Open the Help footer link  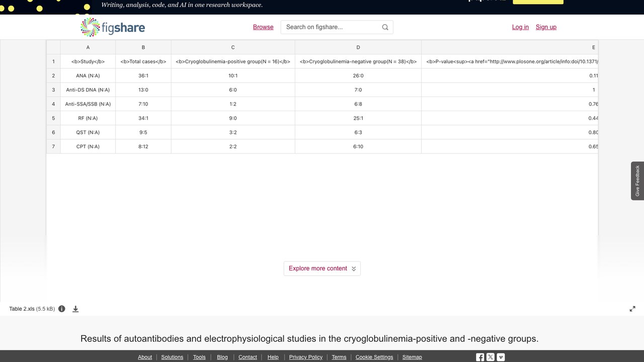273,357
